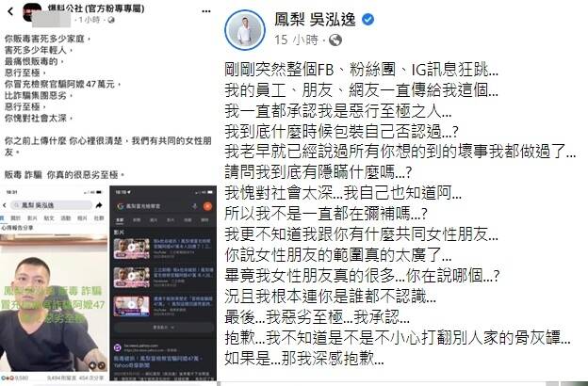588x386 pixels.
Task: Play the second video result thumbnail
Action: click(x=131, y=277)
